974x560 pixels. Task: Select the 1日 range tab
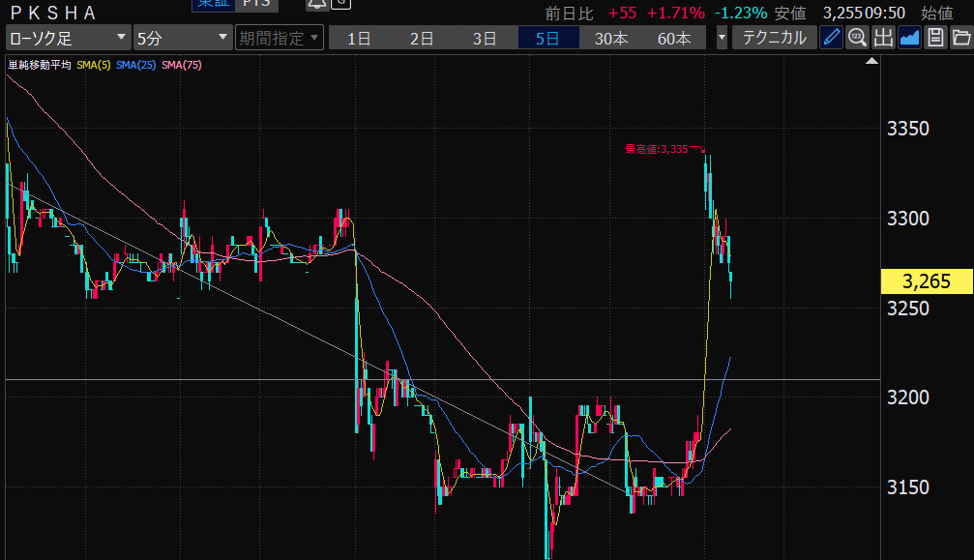pyautogui.click(x=359, y=39)
